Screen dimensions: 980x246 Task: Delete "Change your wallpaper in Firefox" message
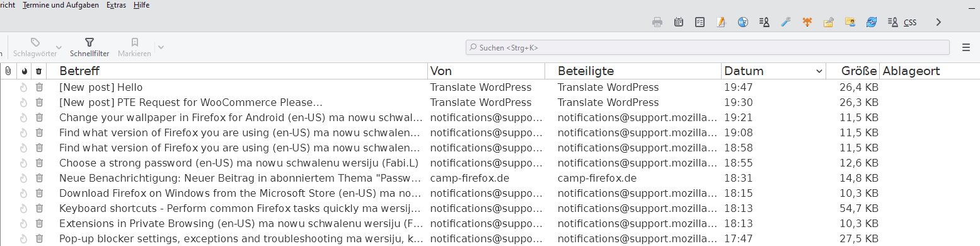[x=39, y=117]
